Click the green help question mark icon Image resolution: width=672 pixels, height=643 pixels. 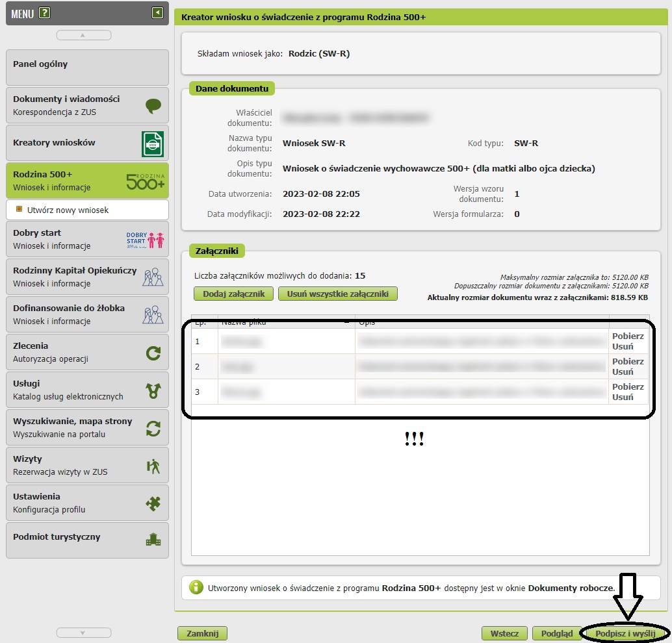pos(44,13)
